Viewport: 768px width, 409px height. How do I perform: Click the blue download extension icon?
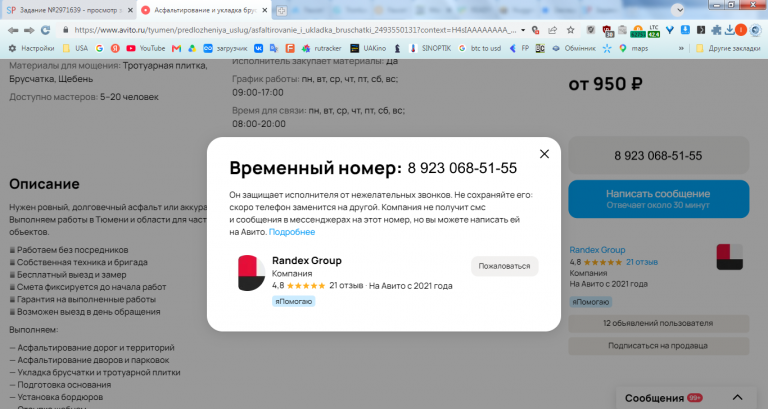(x=685, y=30)
